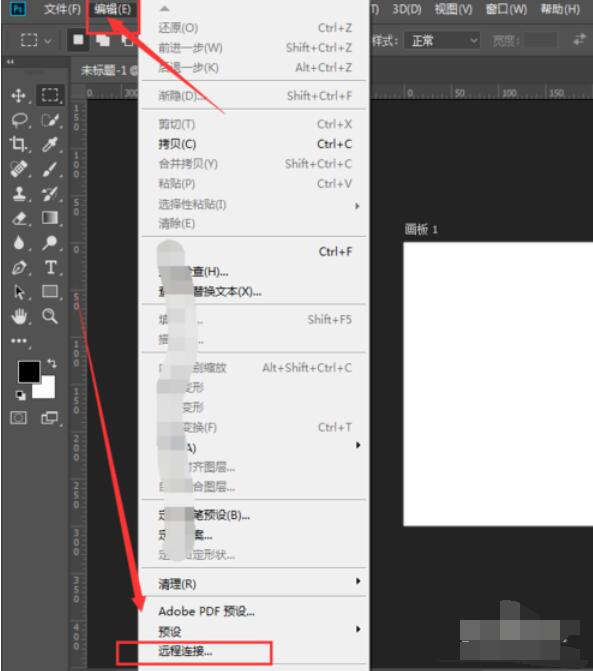Click the black foreground color swatch

pos(28,371)
